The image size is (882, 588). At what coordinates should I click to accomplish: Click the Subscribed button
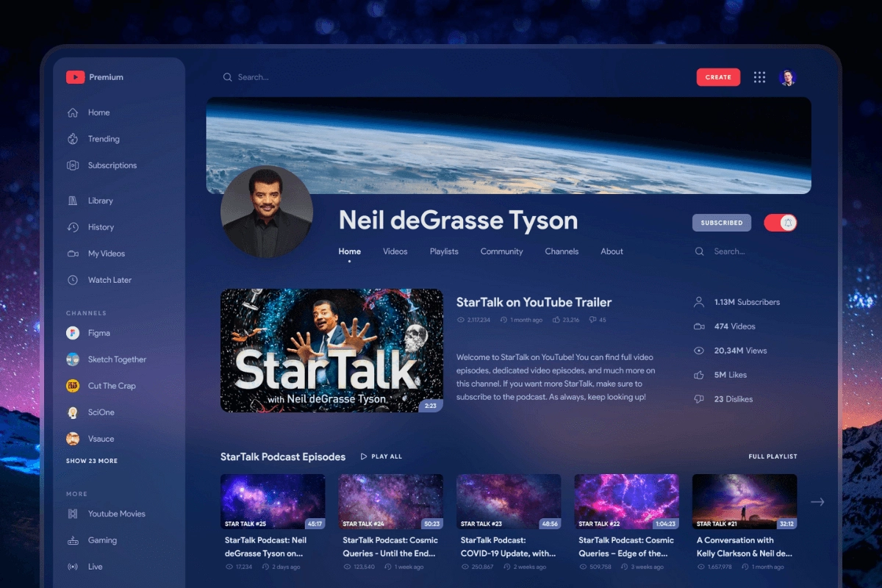tap(721, 223)
